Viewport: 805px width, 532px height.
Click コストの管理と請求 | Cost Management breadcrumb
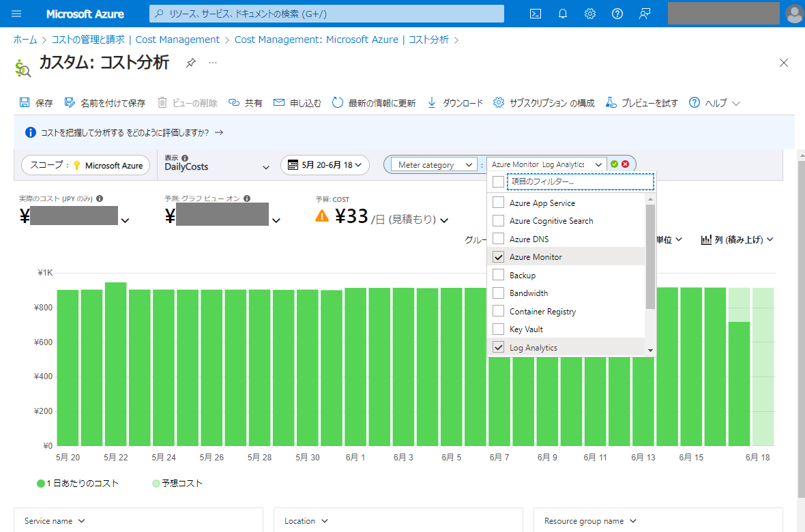[x=136, y=40]
